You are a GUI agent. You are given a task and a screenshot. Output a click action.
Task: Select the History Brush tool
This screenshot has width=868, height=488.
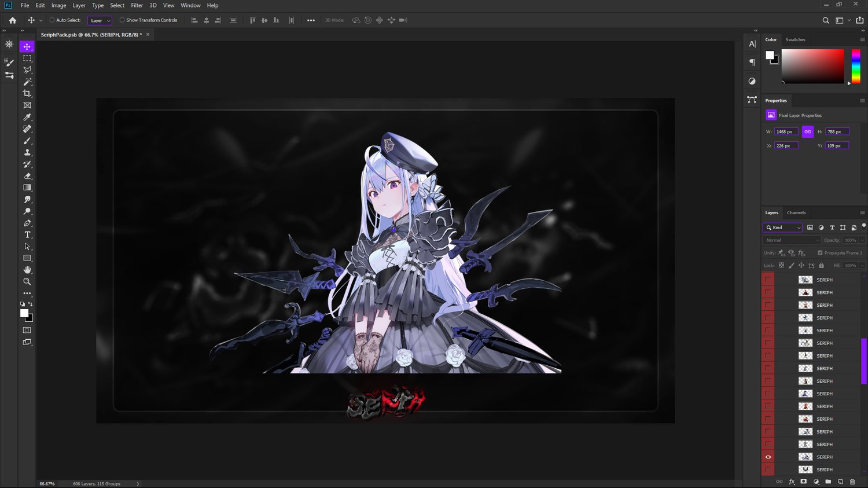27,164
